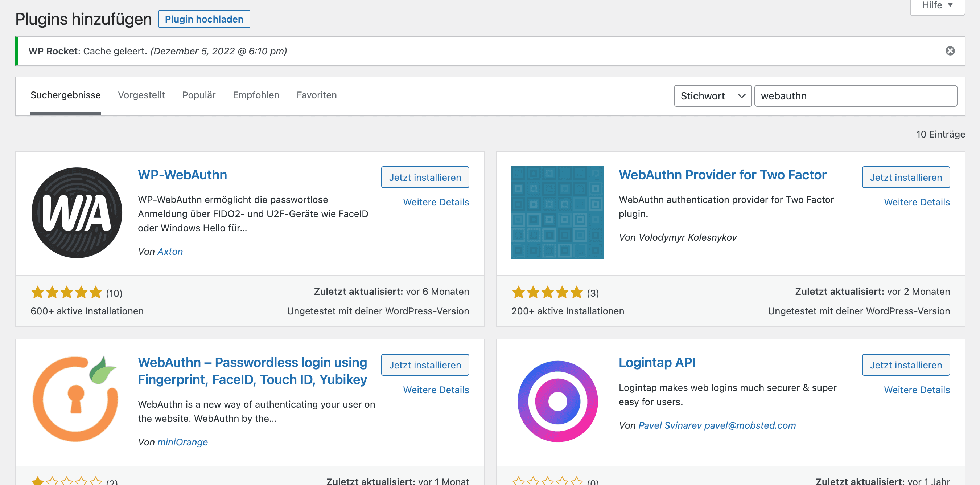The height and width of the screenshot is (485, 980).
Task: Click the star rating of WP-WebAuthn
Action: click(67, 292)
